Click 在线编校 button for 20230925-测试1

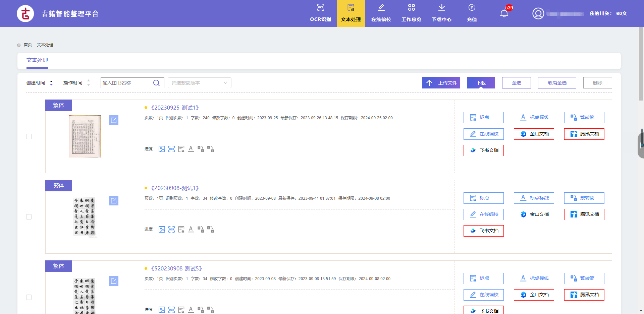pyautogui.click(x=483, y=134)
